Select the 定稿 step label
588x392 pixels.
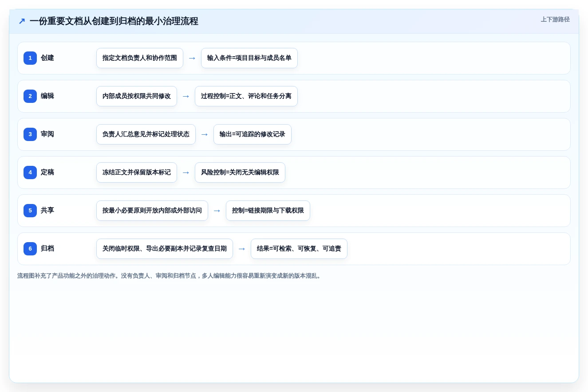pyautogui.click(x=47, y=172)
